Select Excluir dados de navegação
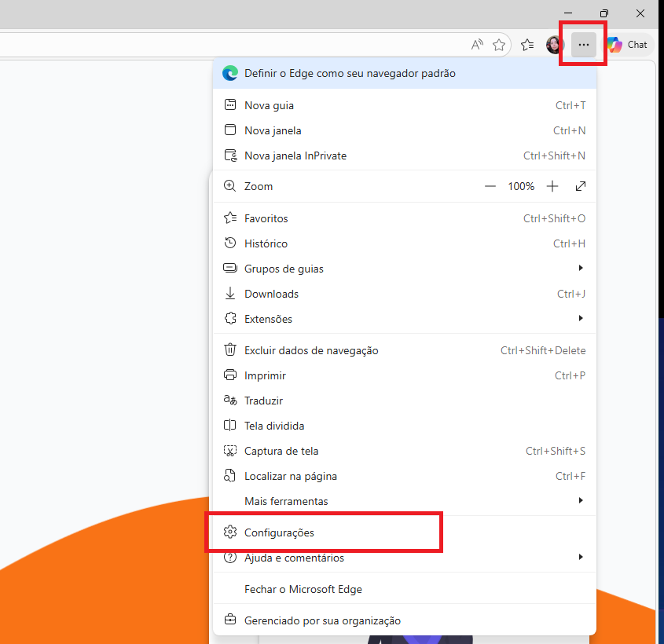This screenshot has height=644, width=664. (x=405, y=350)
